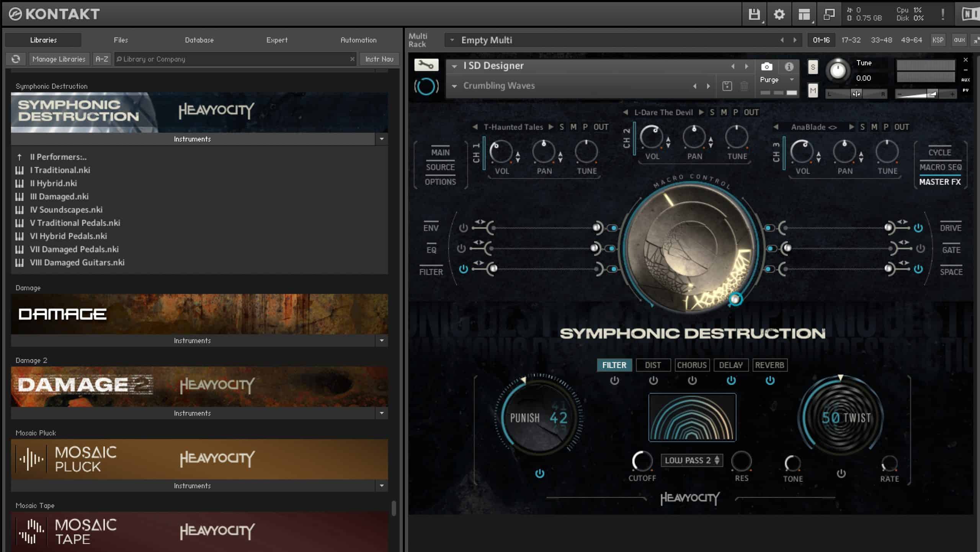Click the A-Z sort button
The image size is (980, 552).
click(101, 59)
